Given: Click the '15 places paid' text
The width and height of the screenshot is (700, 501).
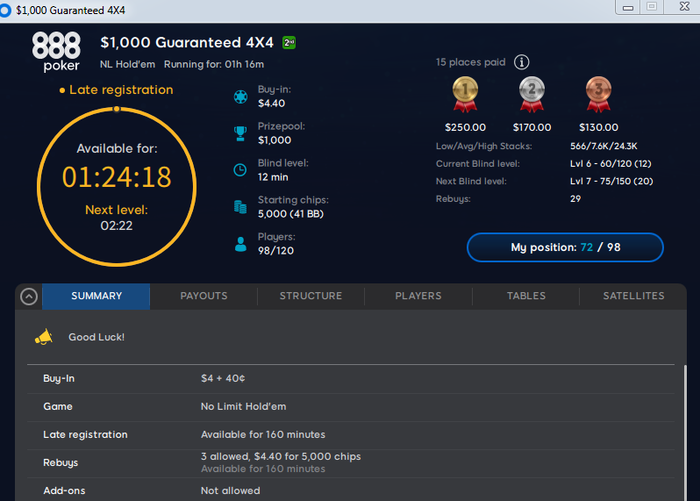Looking at the screenshot, I should (x=471, y=62).
